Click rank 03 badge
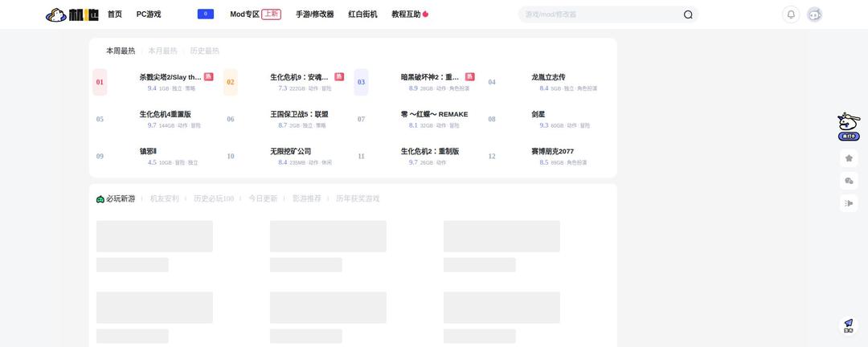Screen dimensions: 868x347 (361, 83)
